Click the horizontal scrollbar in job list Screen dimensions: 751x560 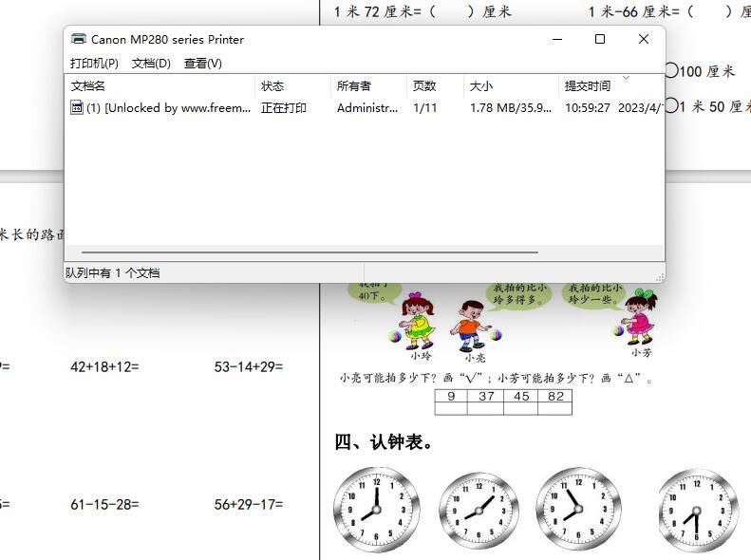pyautogui.click(x=310, y=253)
